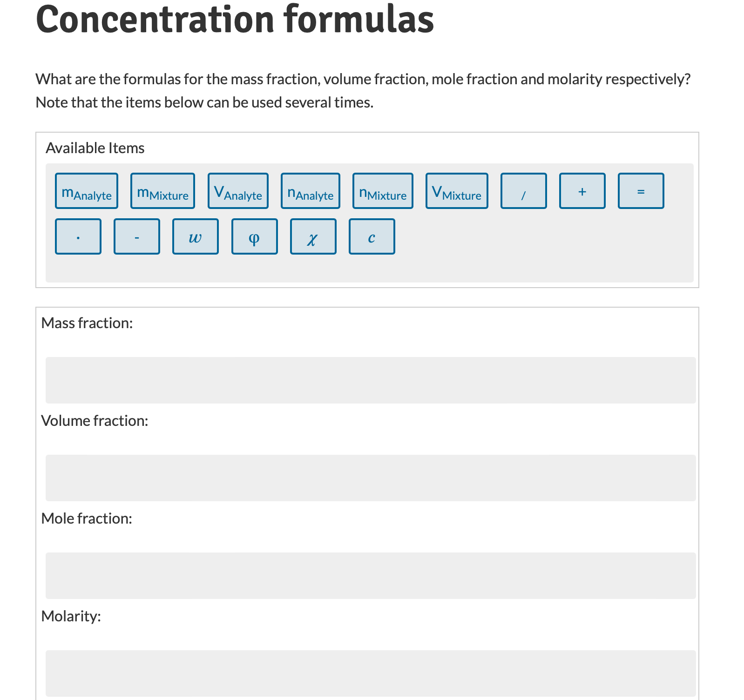This screenshot has height=700, width=744.
Task: Click the Mass fraction answer field
Action: 370,380
